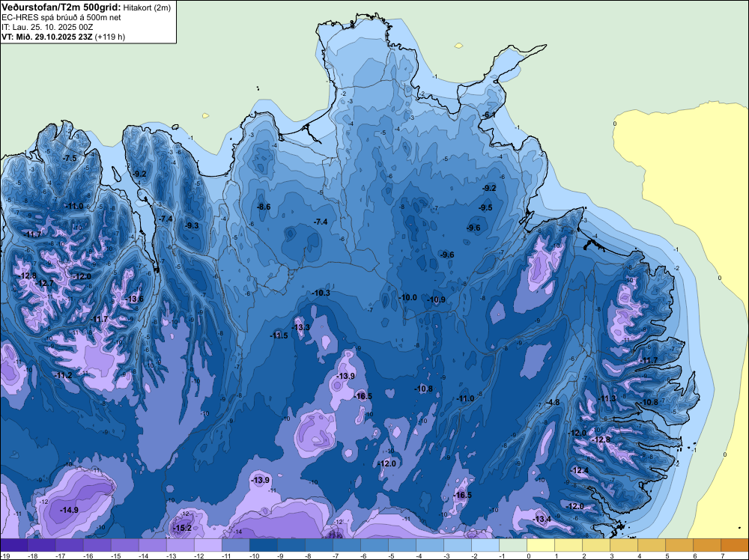
Task: Click the -11.3 temperature value
Action: click(x=607, y=398)
